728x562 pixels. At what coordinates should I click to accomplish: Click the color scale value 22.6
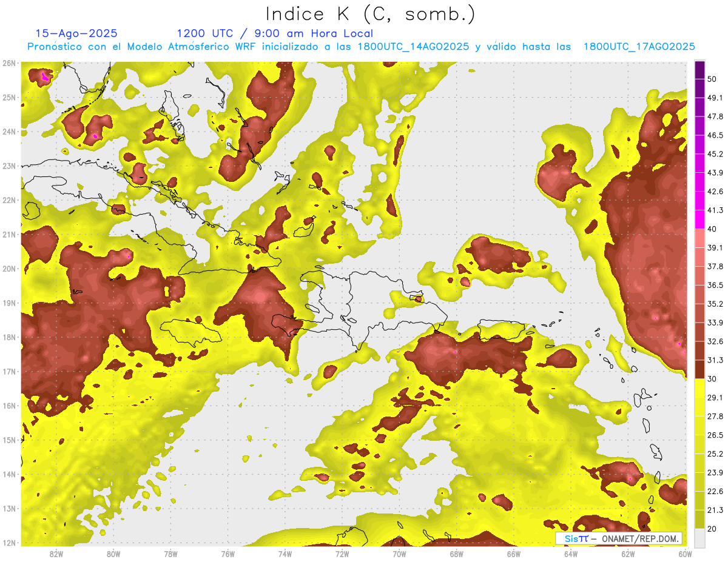[715, 491]
